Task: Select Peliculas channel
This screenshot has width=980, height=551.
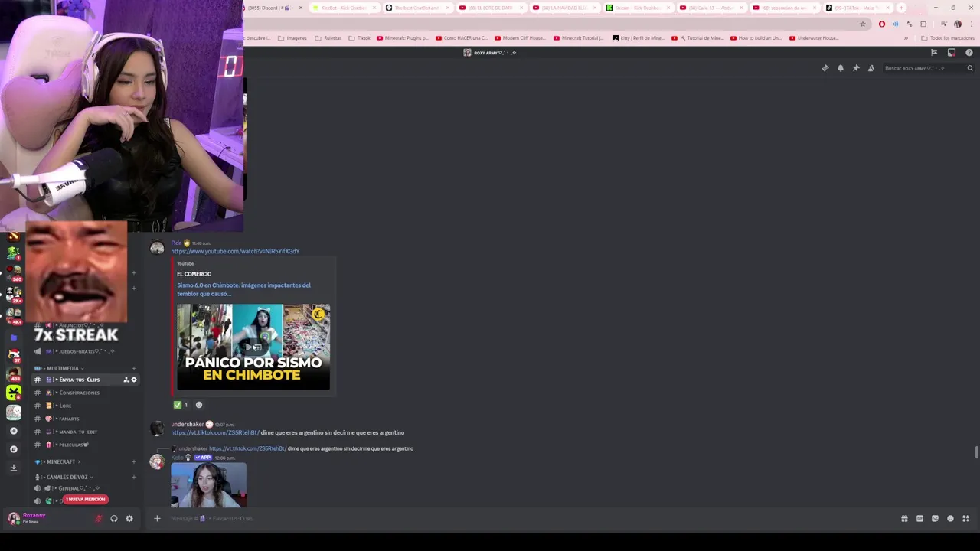Action: pos(73,445)
